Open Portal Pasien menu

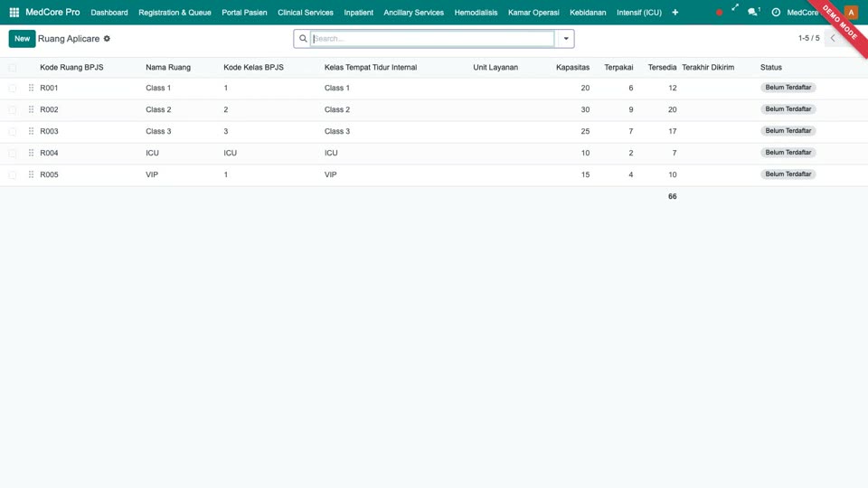[244, 12]
